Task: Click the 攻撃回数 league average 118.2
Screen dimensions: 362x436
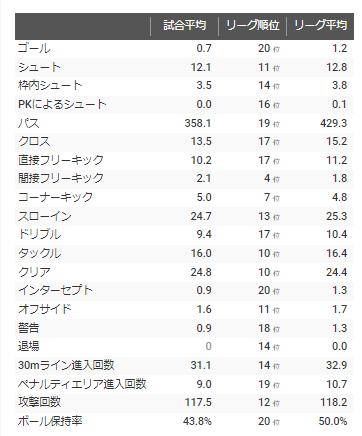Action: coord(334,403)
